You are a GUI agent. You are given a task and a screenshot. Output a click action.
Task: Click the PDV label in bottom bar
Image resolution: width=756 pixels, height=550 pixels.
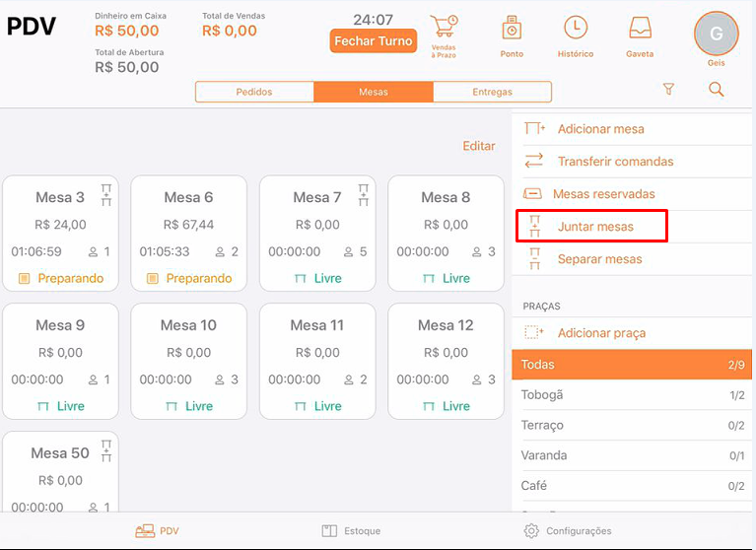170,530
